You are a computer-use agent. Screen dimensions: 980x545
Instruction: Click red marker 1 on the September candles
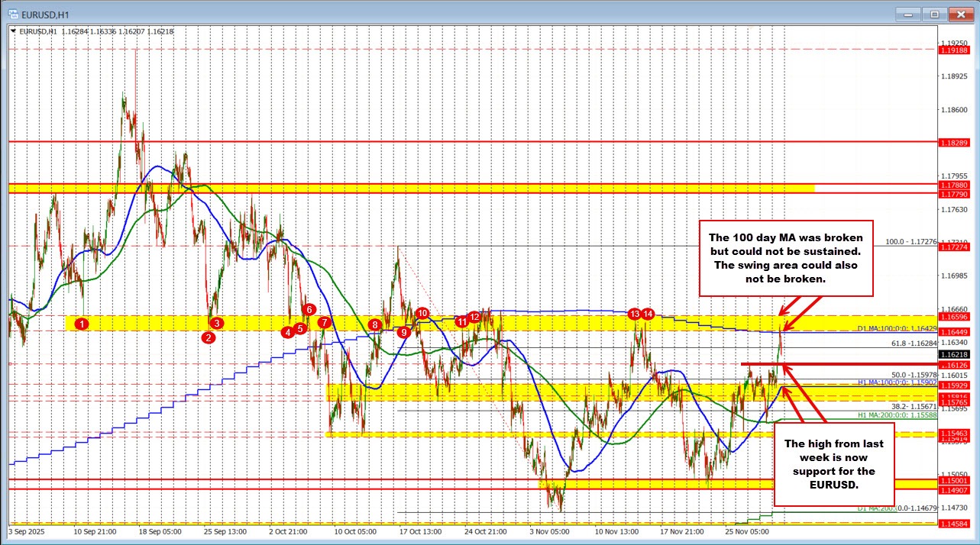pos(83,324)
